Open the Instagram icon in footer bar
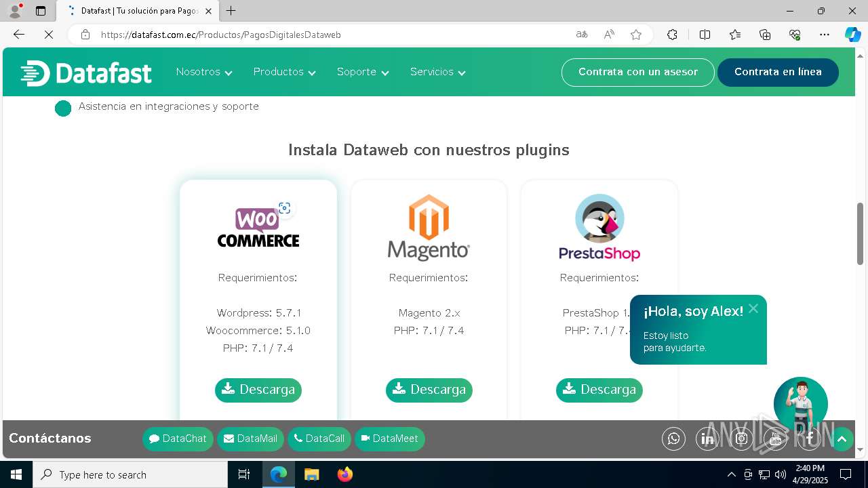 (x=742, y=439)
